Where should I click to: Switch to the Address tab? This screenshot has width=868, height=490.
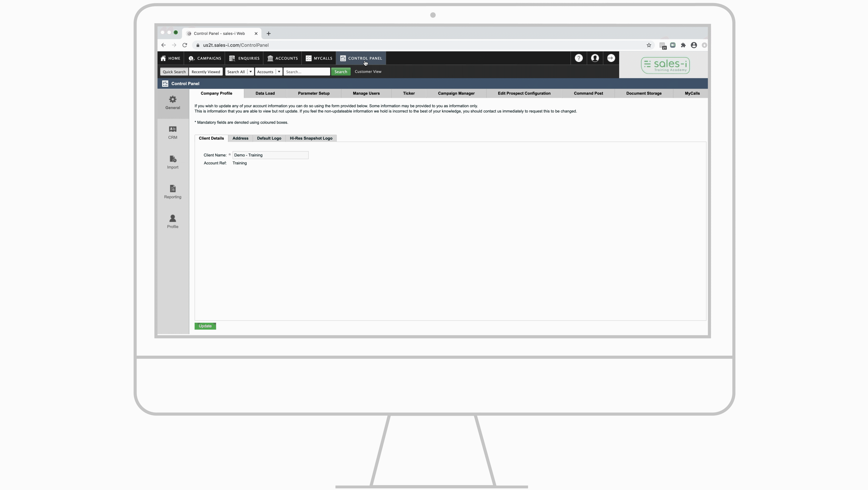(x=240, y=138)
